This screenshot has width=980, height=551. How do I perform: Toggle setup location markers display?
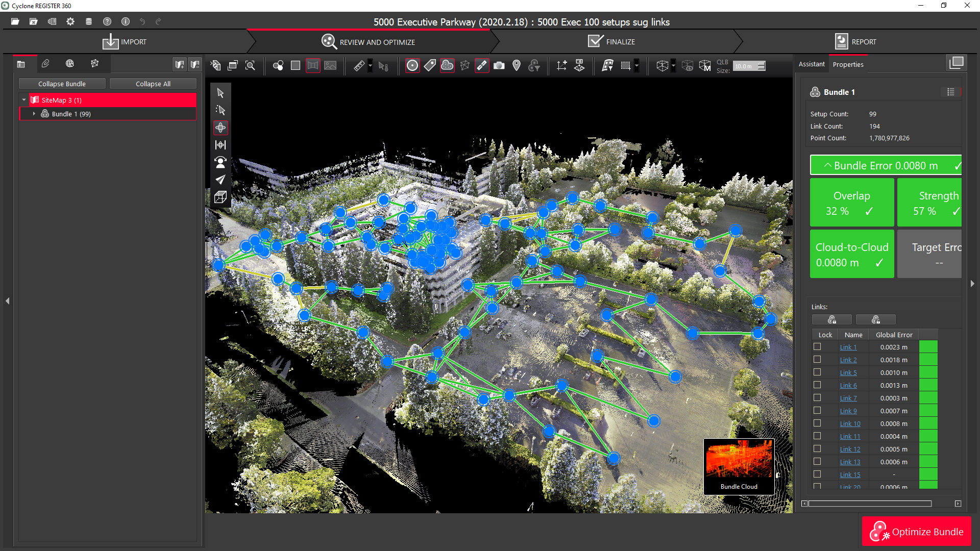point(412,66)
